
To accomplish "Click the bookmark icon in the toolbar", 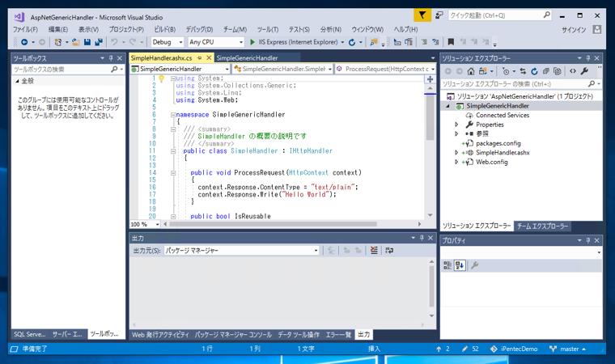I will point(451,42).
